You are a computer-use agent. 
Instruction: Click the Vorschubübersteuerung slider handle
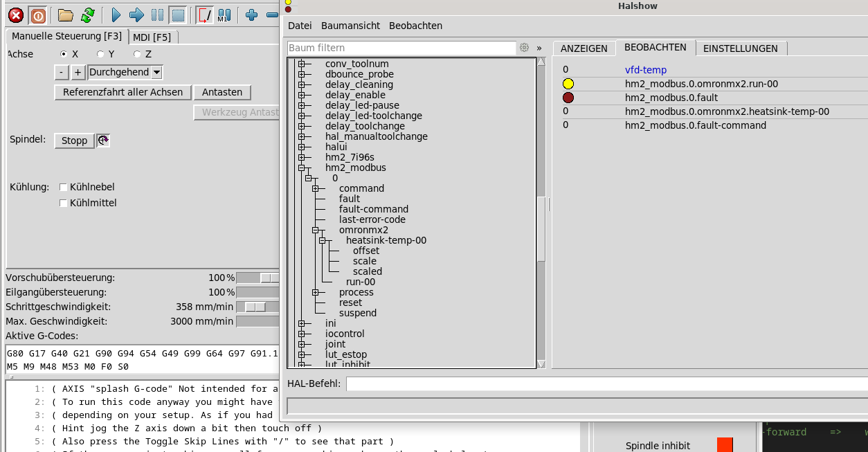pyautogui.click(x=265, y=278)
